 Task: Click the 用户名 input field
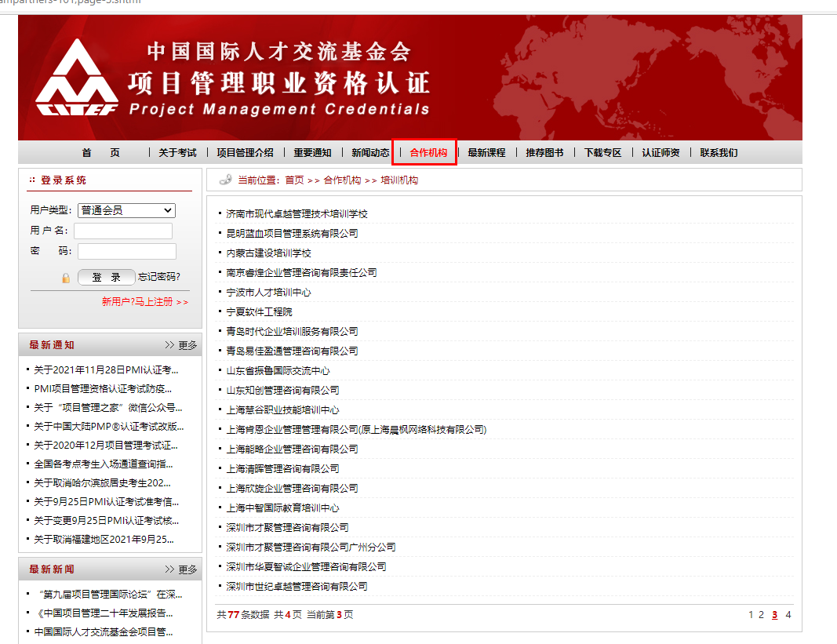coord(123,231)
